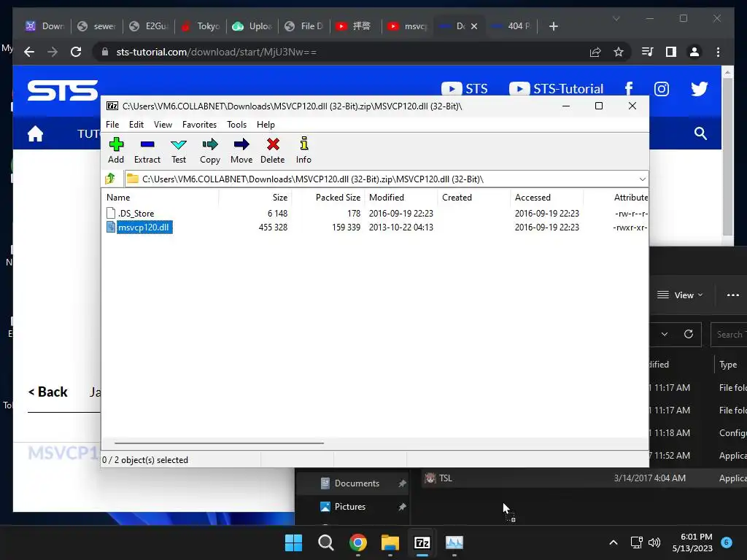The height and width of the screenshot is (560, 747).
Task: Go up one folder level in 7-Zip
Action: click(111, 179)
